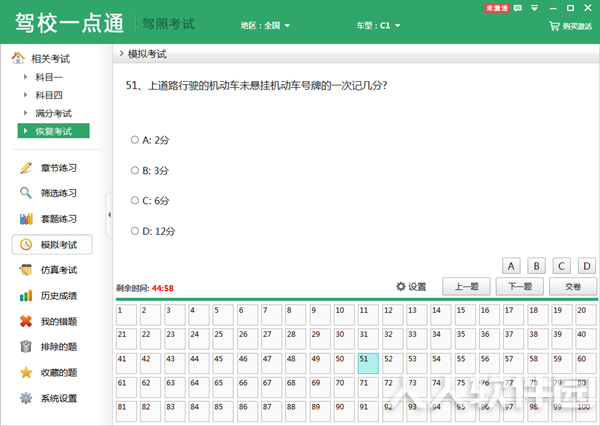Jump to question 12 in grid

click(x=393, y=315)
